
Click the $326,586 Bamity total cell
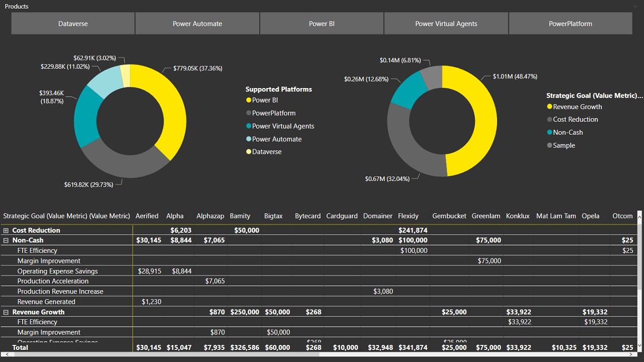[245, 347]
